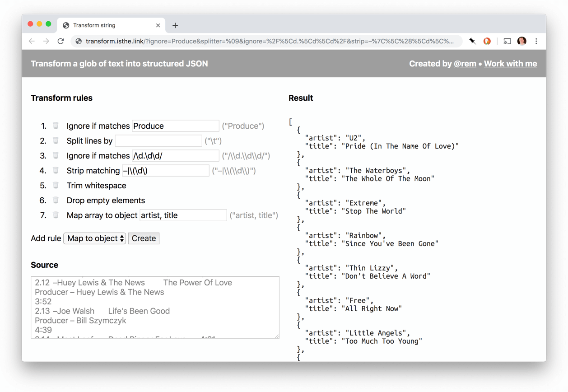The height and width of the screenshot is (392, 568).
Task: Remove rule 3 Ignore if matches regex
Action: (x=56, y=155)
